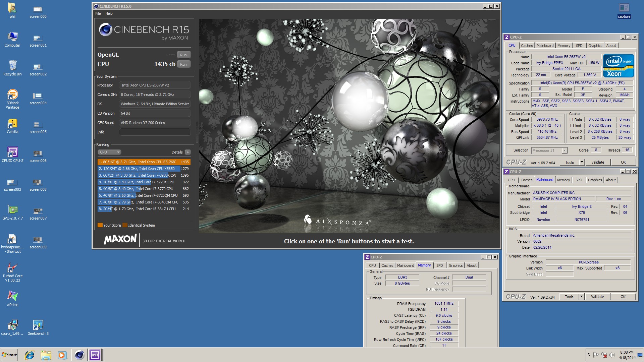Switch to Cinebench taskbar button
The width and height of the screenshot is (644, 362).
[x=79, y=355]
